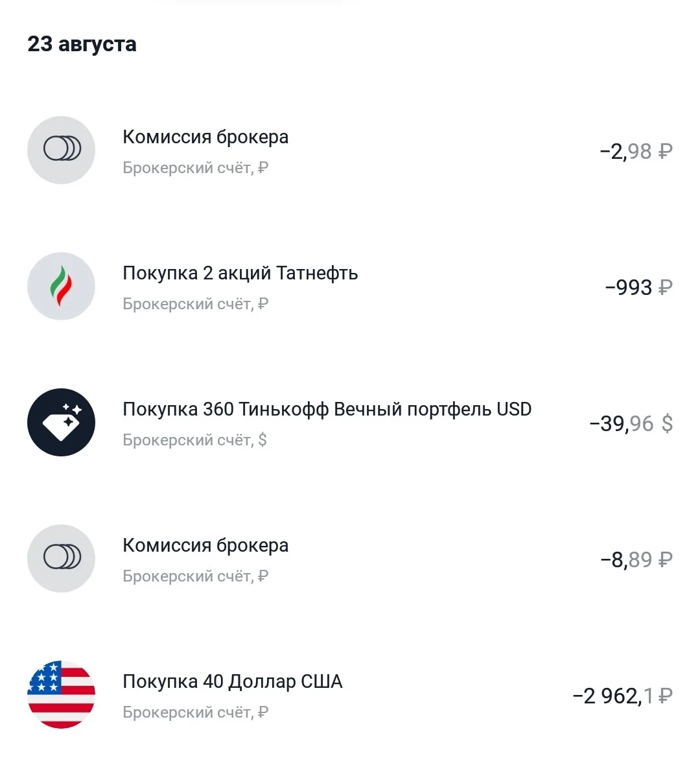Click the −2,98 ₽ commission amount

tap(636, 152)
